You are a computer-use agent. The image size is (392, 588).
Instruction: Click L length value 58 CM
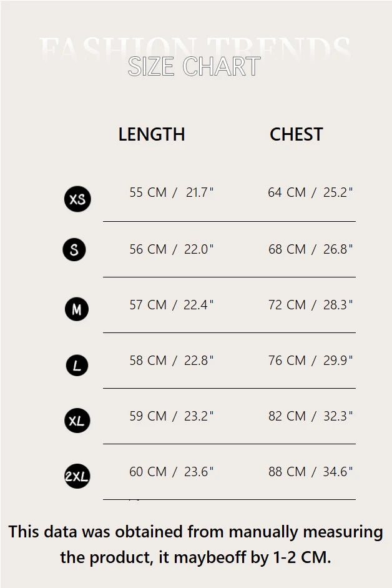(x=148, y=361)
